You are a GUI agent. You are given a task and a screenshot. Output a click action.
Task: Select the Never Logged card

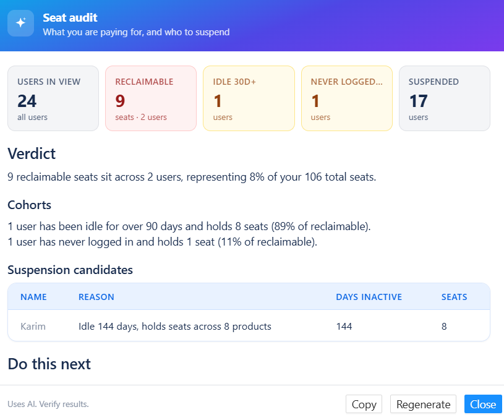pyautogui.click(x=347, y=98)
